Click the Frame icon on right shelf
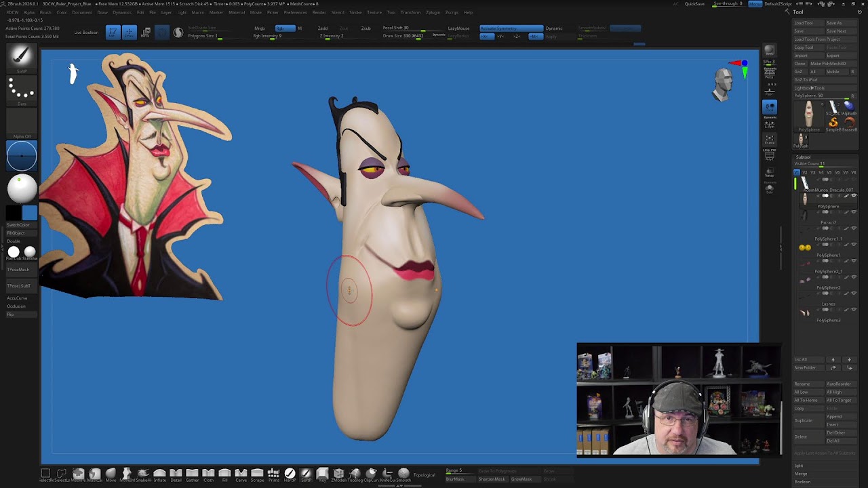The height and width of the screenshot is (488, 868). [x=770, y=140]
